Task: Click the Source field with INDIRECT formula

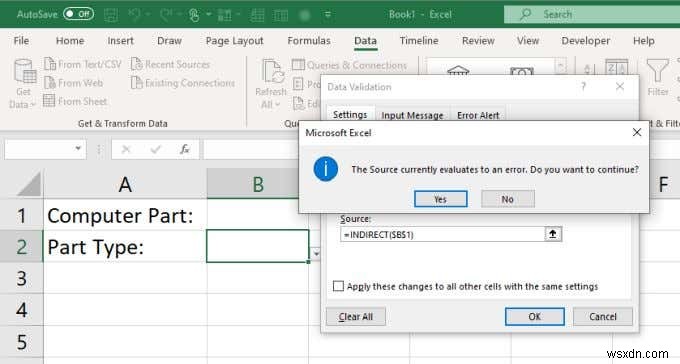Action: click(x=442, y=234)
